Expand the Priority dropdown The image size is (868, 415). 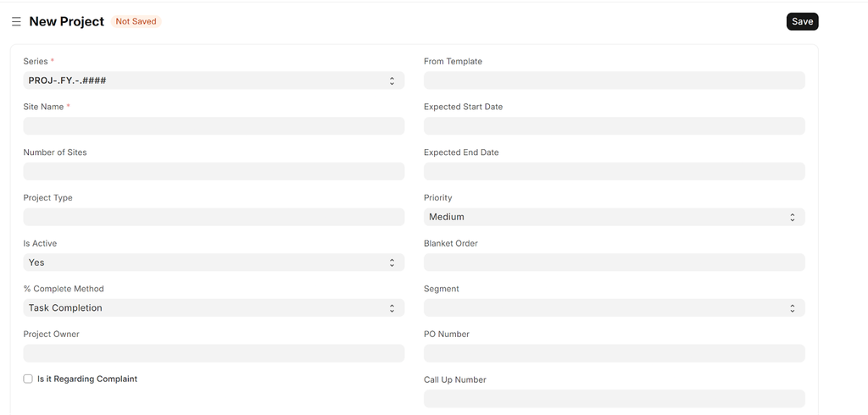pos(614,217)
